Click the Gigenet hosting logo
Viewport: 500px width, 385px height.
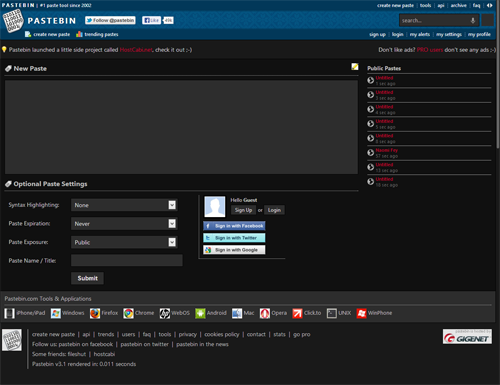point(467,337)
